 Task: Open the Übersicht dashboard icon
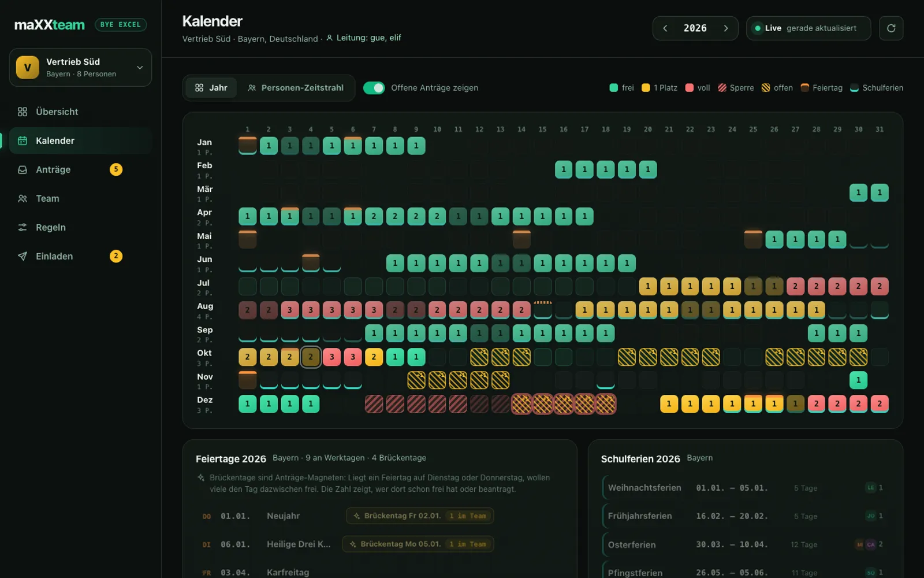(23, 112)
